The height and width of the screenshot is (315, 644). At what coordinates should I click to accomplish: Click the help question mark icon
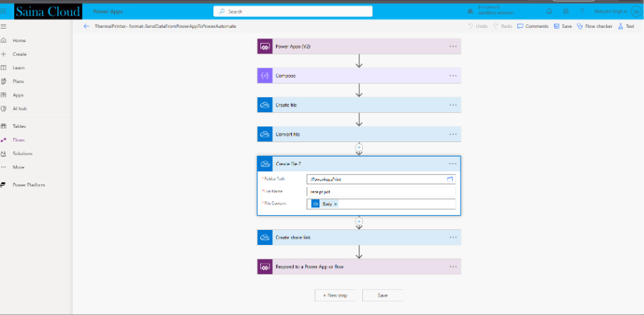[582, 11]
